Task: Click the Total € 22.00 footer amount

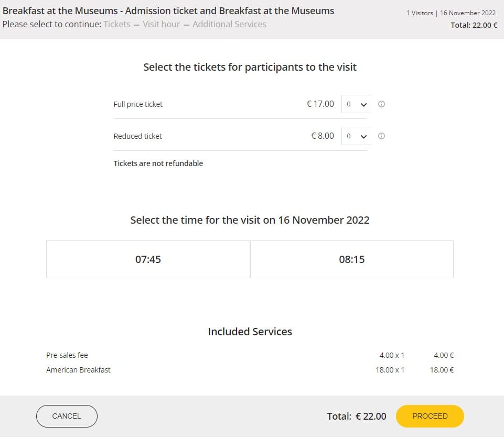Action: 356,417
